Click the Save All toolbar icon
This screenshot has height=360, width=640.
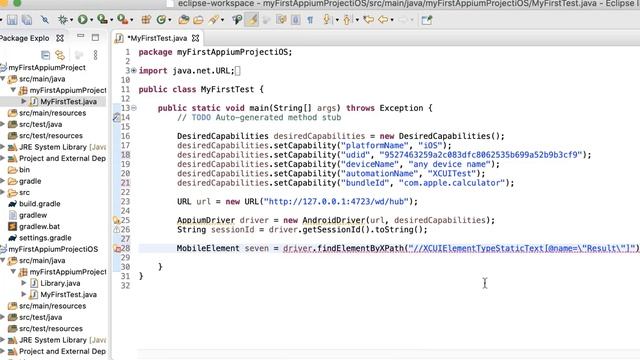pos(27,20)
